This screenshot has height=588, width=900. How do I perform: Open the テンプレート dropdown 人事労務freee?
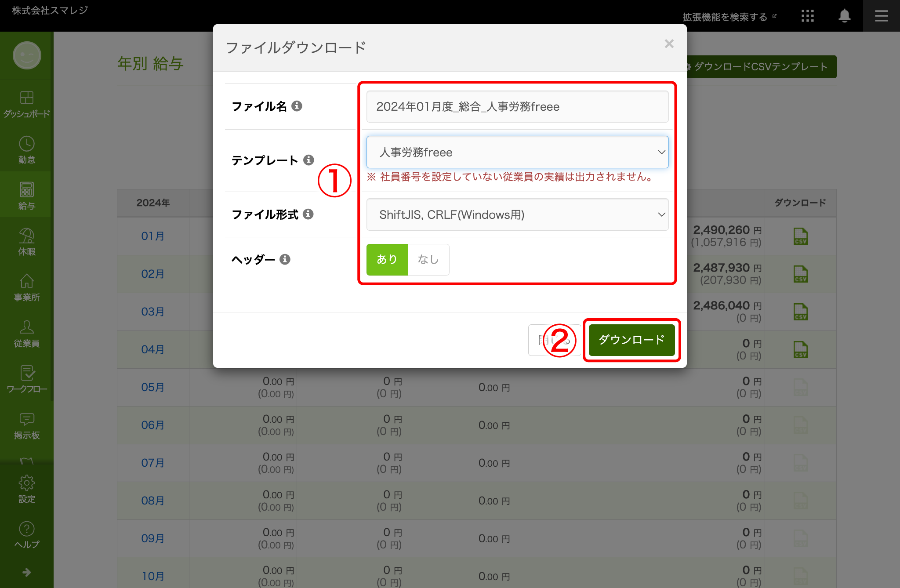click(x=517, y=152)
